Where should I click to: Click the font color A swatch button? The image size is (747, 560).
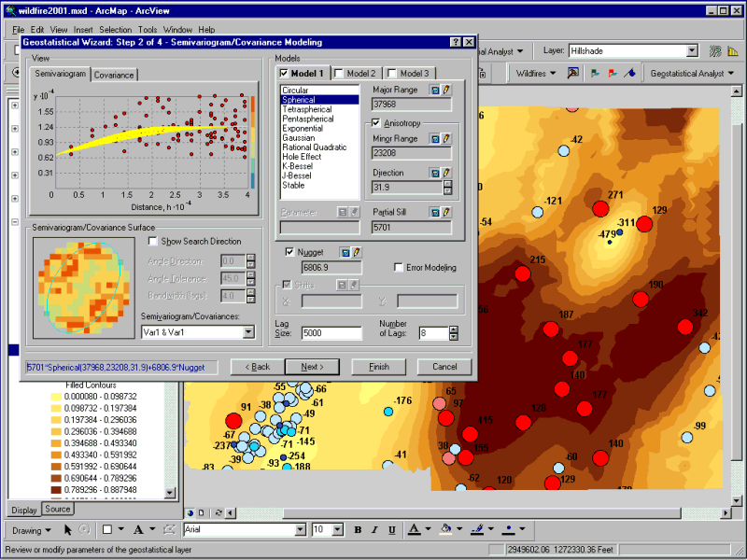coord(414,529)
